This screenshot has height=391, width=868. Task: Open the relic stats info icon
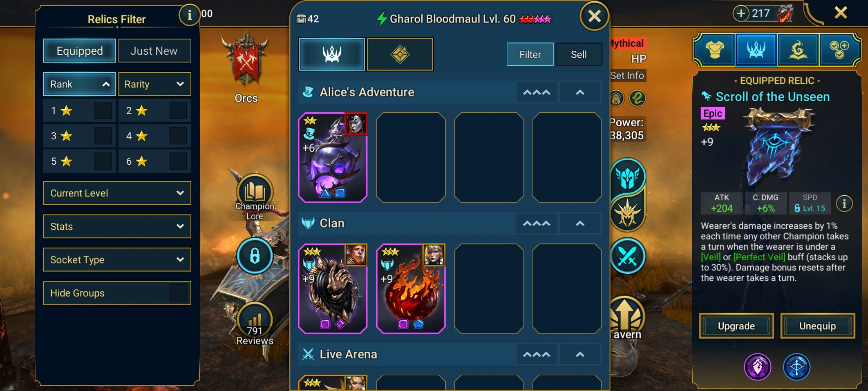tap(844, 203)
